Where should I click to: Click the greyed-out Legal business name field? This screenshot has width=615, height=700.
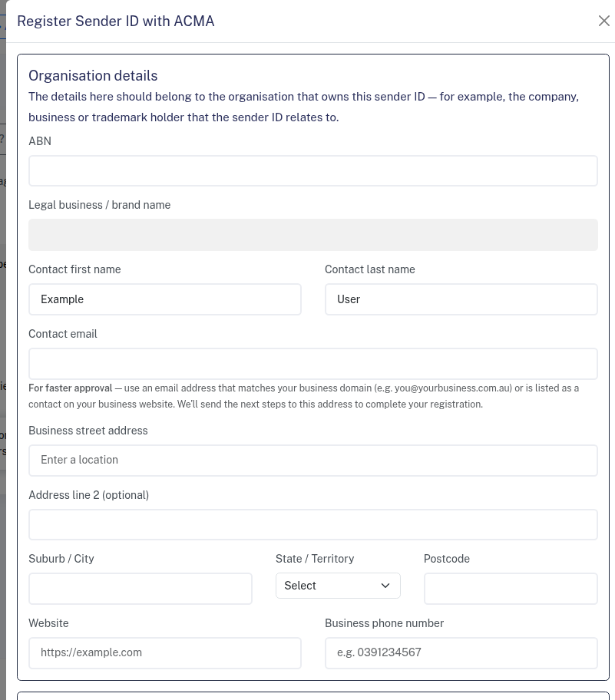pyautogui.click(x=312, y=235)
